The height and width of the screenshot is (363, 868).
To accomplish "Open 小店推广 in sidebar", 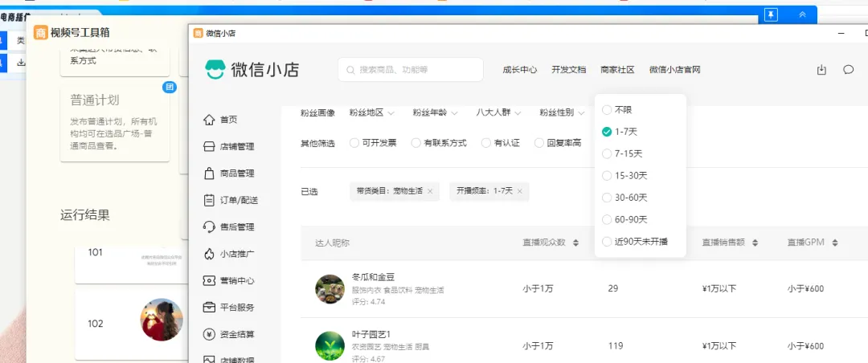I will 237,254.
